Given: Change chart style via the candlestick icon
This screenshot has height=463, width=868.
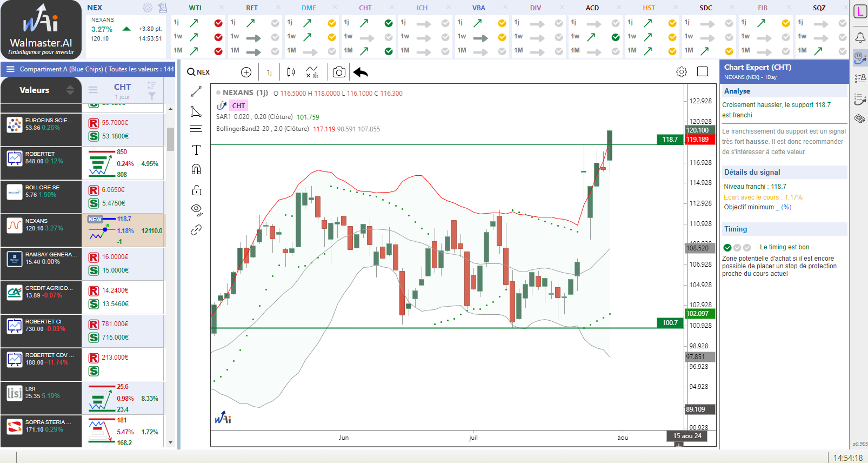Looking at the screenshot, I should tap(291, 72).
